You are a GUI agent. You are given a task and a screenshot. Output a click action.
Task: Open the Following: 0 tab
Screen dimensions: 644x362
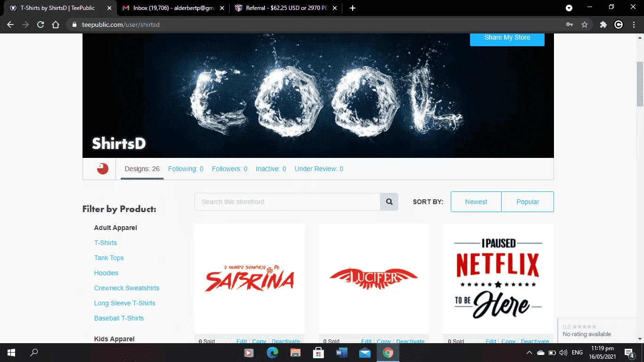pos(186,169)
